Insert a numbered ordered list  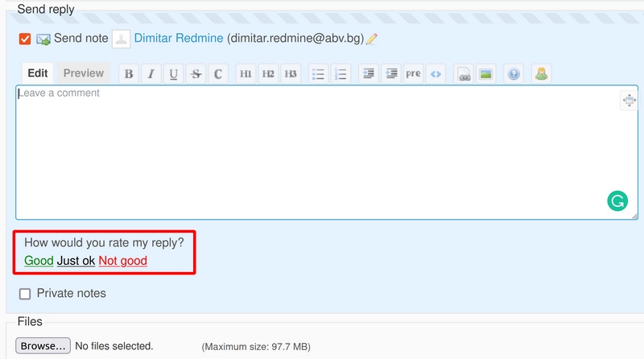tap(341, 74)
